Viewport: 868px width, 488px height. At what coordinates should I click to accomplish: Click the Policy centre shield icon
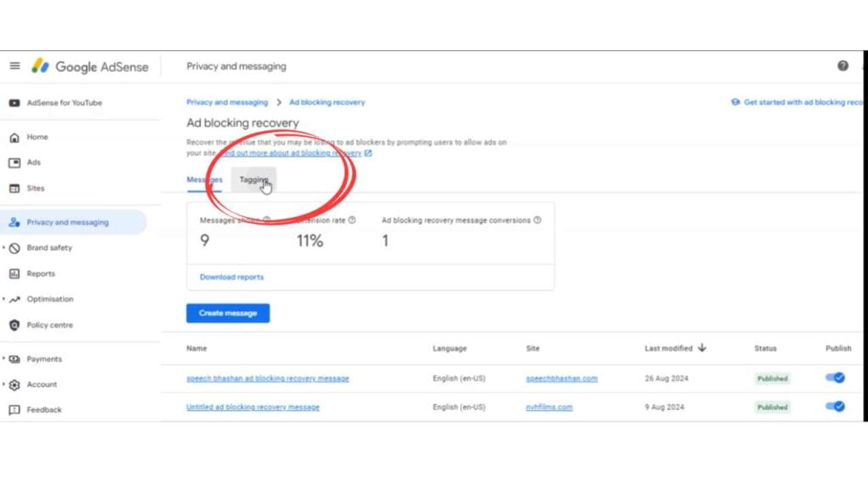point(14,325)
